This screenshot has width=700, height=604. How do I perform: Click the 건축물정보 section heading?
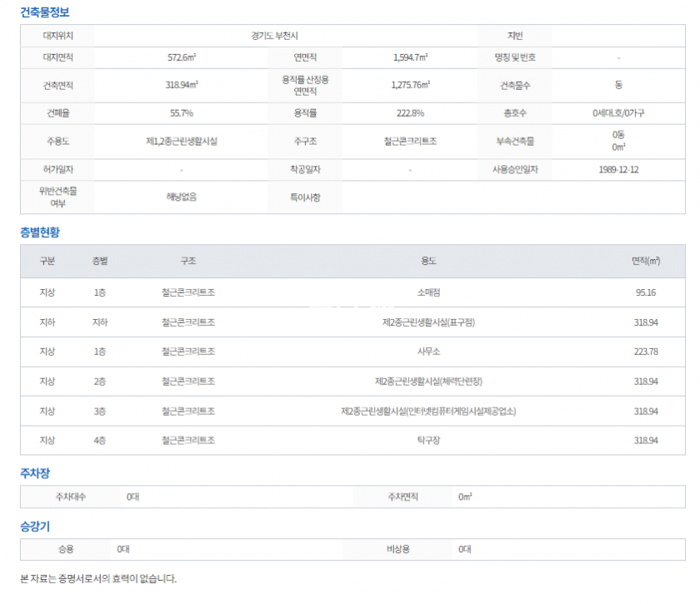click(45, 12)
